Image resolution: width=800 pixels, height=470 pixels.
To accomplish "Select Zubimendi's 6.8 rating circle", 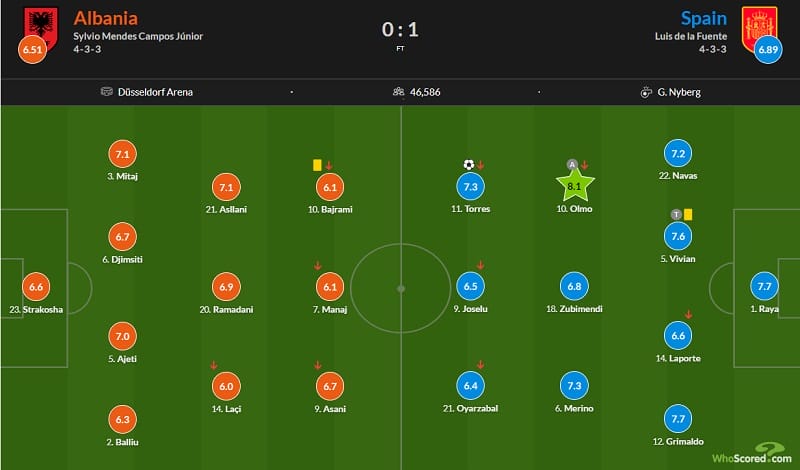I will pyautogui.click(x=574, y=285).
